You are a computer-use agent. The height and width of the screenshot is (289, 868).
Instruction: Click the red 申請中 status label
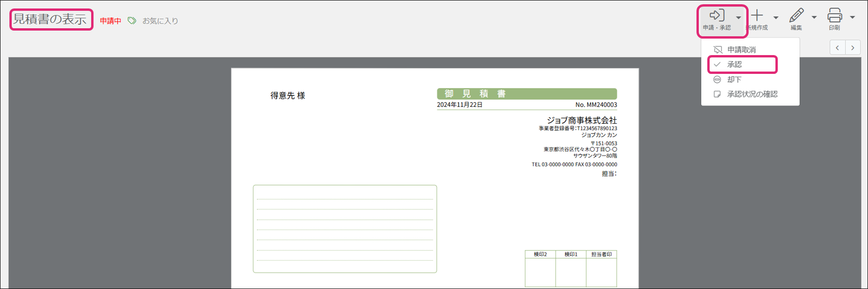click(110, 21)
